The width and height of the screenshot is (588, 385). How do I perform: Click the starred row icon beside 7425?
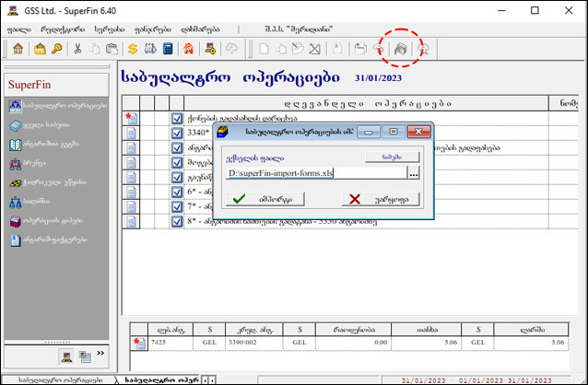pyautogui.click(x=139, y=343)
